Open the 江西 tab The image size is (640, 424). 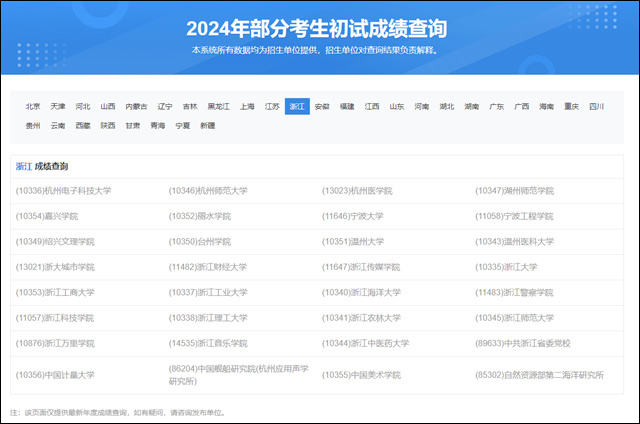click(372, 107)
